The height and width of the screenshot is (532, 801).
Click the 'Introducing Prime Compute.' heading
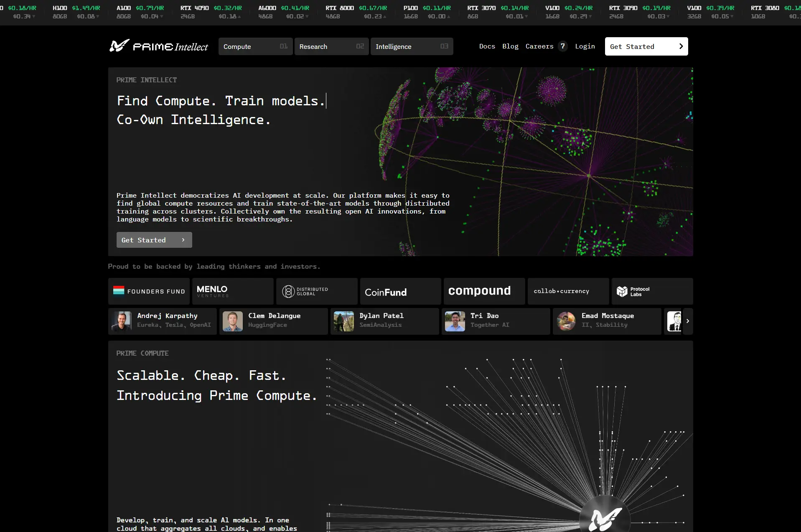pyautogui.click(x=217, y=396)
